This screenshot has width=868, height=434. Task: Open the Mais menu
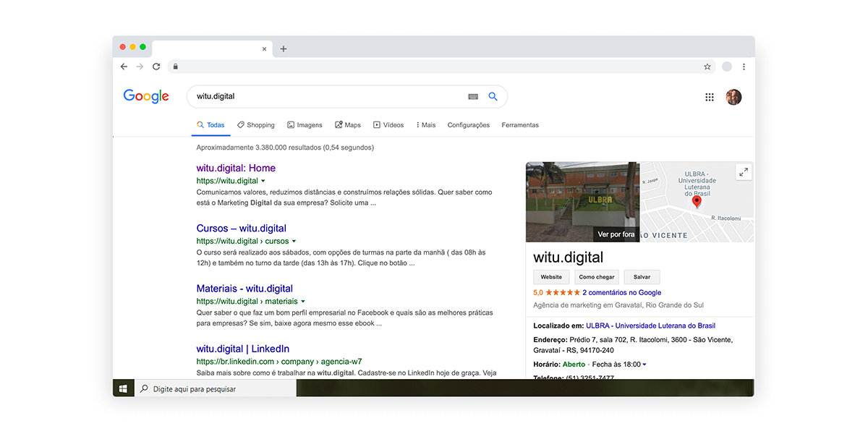[x=426, y=125]
